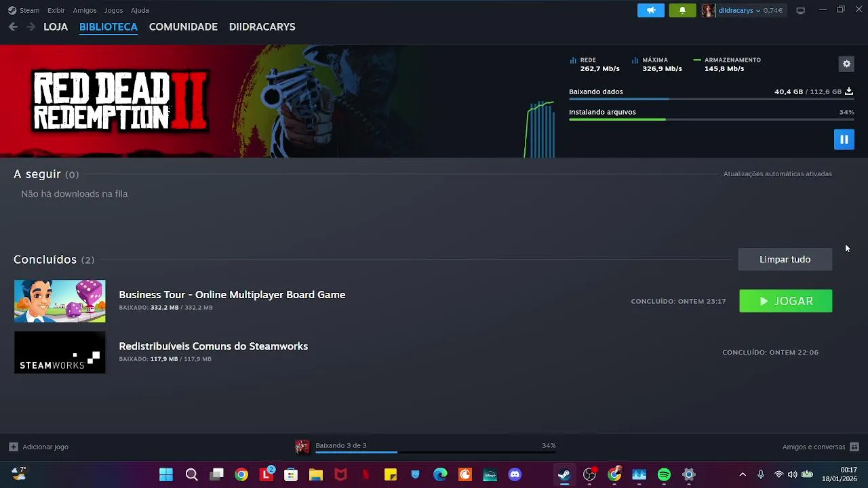Open Spotify from the taskbar

664,474
